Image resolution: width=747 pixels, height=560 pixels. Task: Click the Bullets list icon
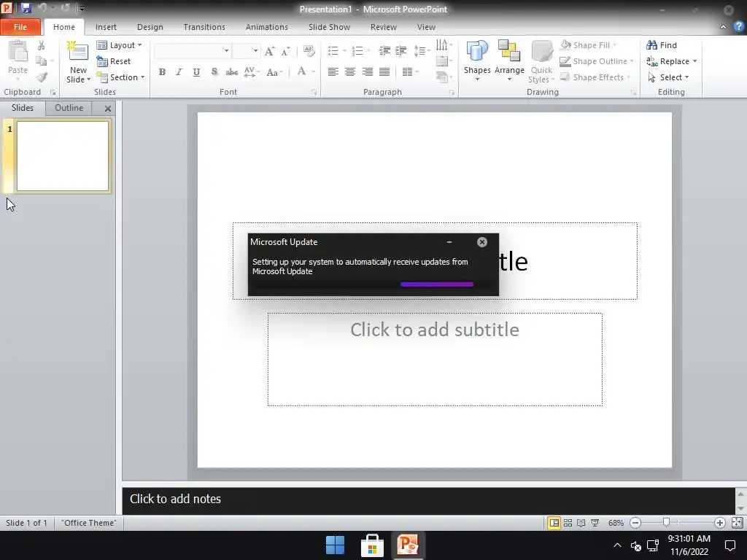coord(333,50)
